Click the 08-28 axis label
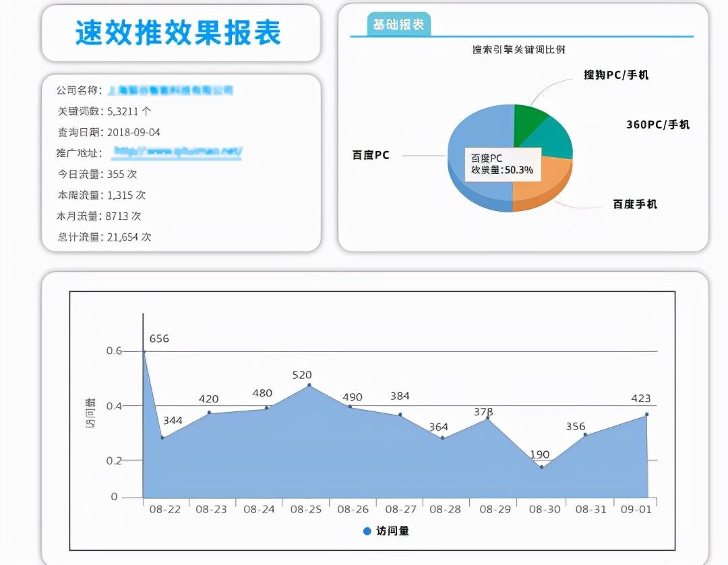This screenshot has width=728, height=565. (446, 509)
